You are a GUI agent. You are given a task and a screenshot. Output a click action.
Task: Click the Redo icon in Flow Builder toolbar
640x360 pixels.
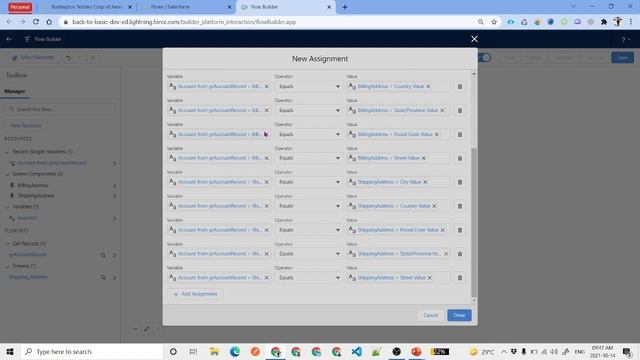pyautogui.click(x=80, y=58)
